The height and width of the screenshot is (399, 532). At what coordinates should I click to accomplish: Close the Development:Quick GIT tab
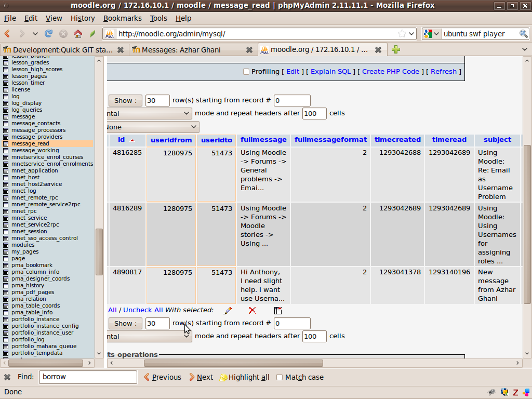(120, 50)
